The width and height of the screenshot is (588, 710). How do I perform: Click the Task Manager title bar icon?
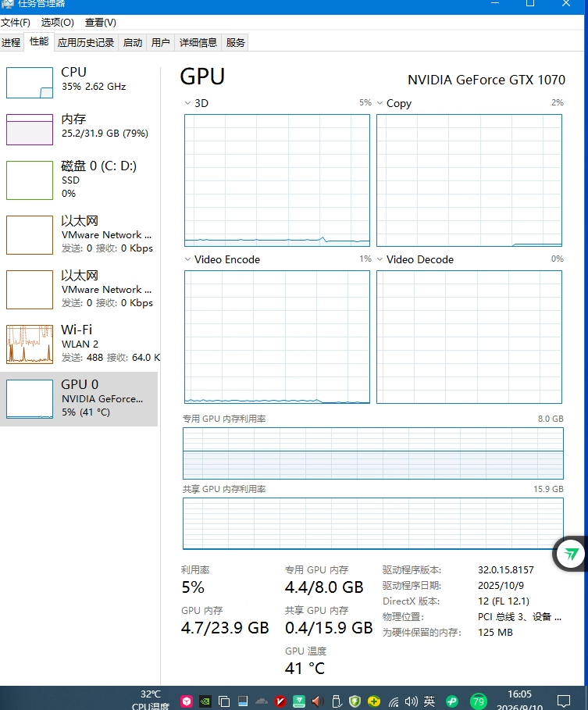(x=8, y=4)
